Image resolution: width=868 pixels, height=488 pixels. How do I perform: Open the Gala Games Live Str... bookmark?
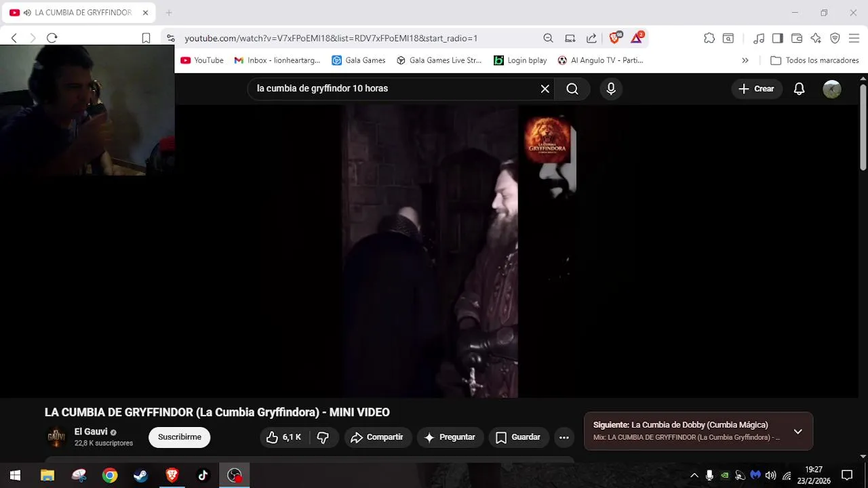pos(439,60)
